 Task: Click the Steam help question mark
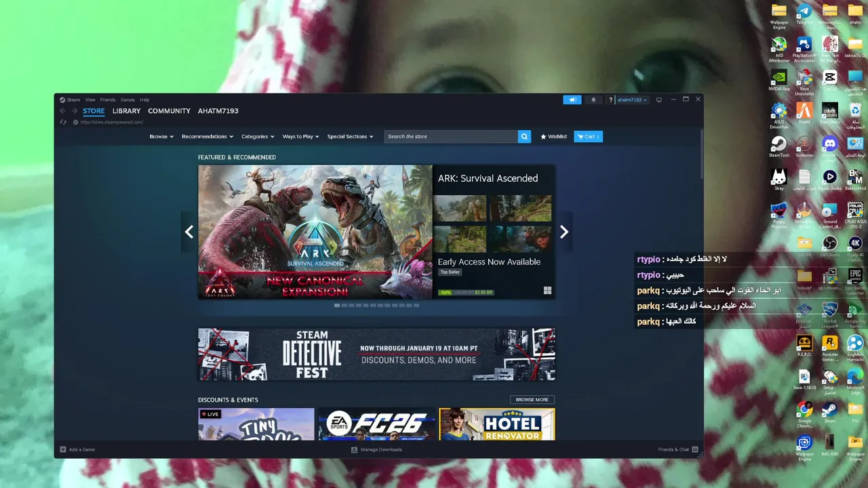coord(611,100)
